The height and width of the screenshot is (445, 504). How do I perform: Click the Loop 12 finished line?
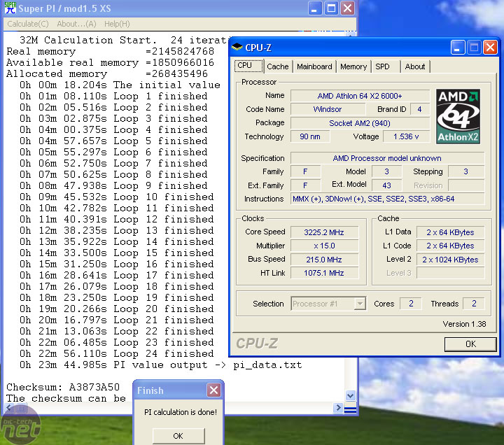coord(116,219)
